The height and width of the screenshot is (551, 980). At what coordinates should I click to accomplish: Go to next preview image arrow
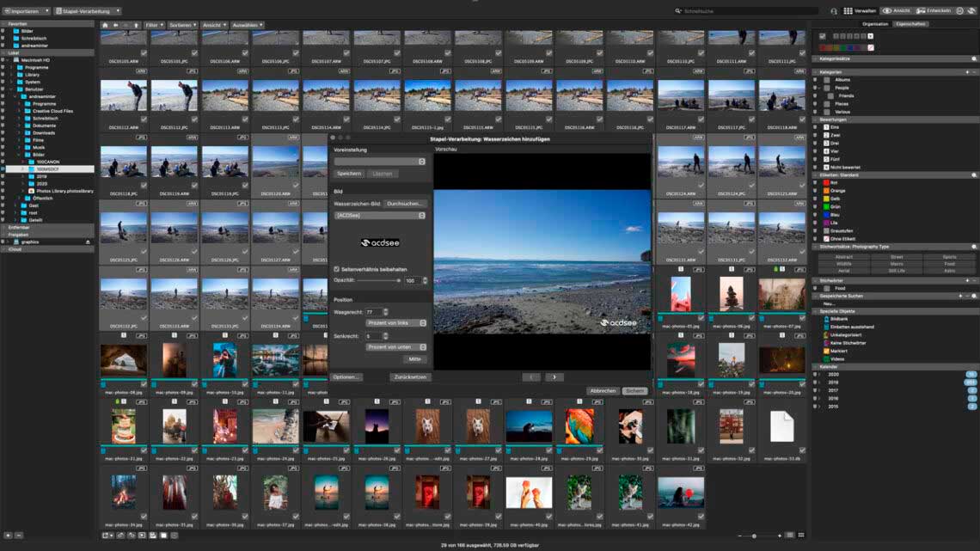point(554,377)
